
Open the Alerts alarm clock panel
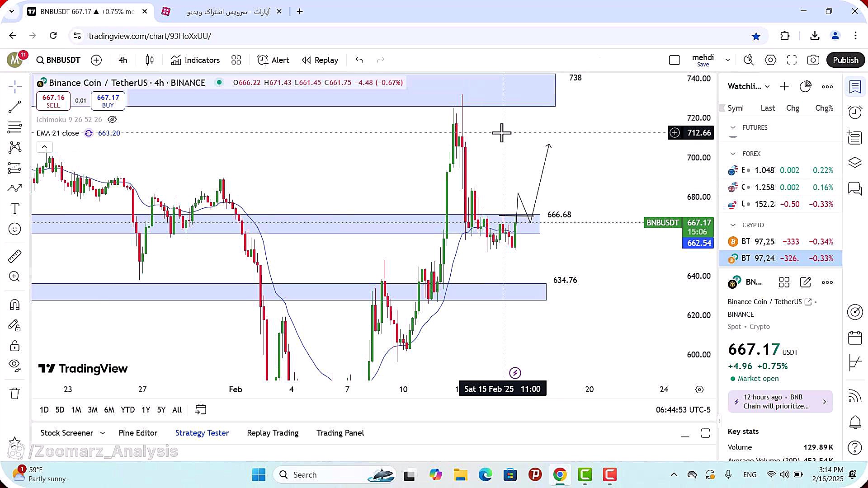[x=855, y=112]
